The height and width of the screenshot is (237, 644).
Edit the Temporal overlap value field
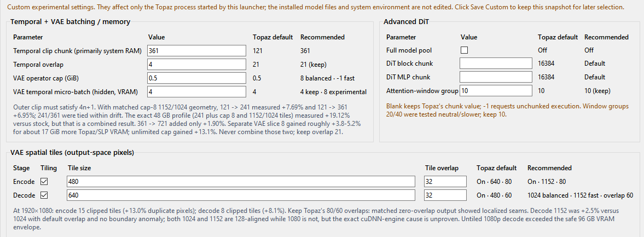pos(197,65)
